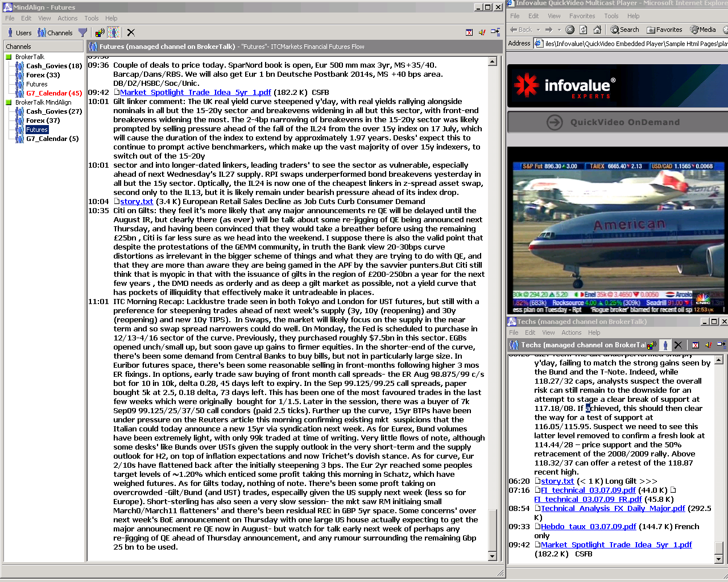Toggle the single user icon in Techs toolbar
The height and width of the screenshot is (582, 728).
(665, 345)
